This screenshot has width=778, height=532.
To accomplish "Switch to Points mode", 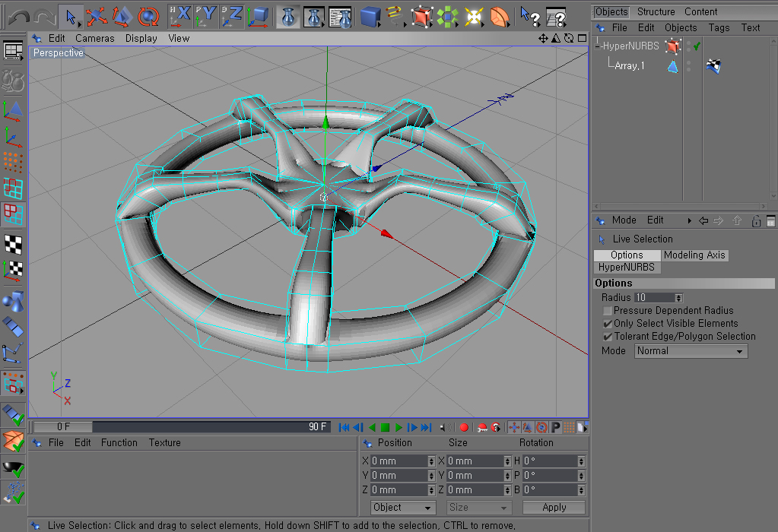I will (13, 163).
